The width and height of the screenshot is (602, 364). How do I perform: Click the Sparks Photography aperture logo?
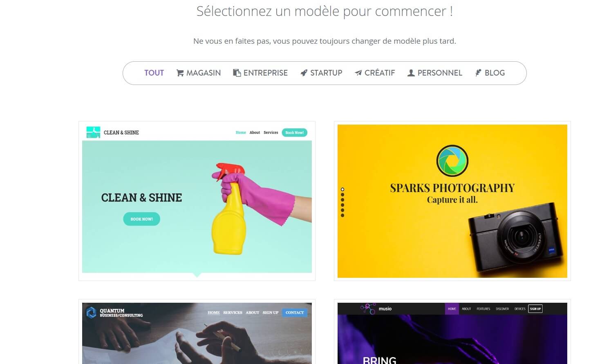(x=452, y=161)
